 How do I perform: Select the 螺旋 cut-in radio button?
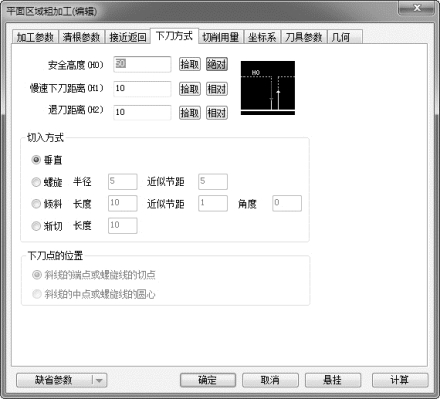click(36, 182)
